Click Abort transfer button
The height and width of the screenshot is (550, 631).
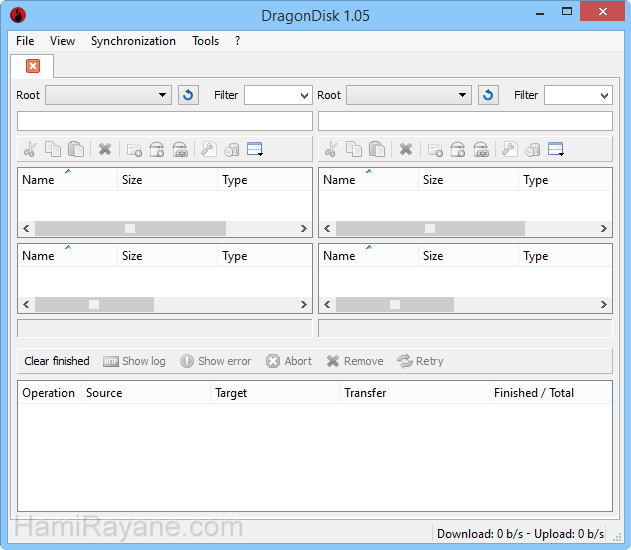pyautogui.click(x=289, y=361)
